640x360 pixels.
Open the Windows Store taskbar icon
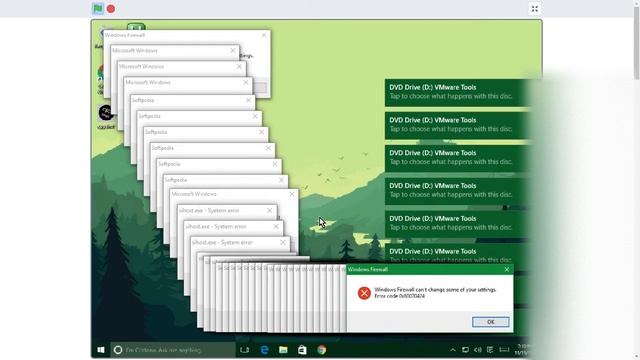click(x=302, y=350)
